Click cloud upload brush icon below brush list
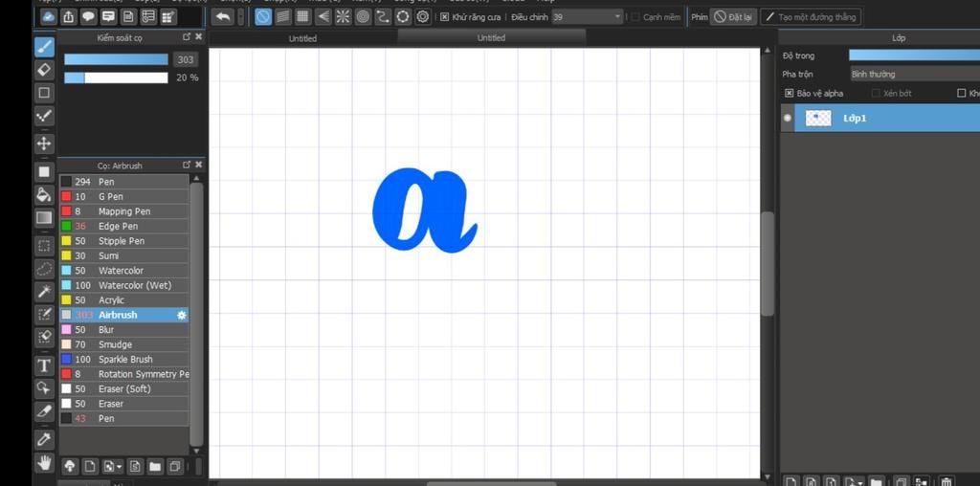Screen dimensions: 980x486 tap(70, 466)
